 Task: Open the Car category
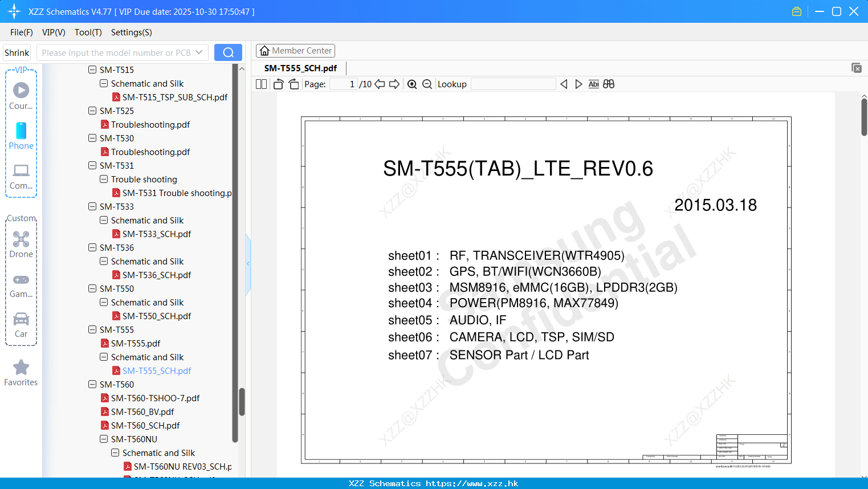21,324
